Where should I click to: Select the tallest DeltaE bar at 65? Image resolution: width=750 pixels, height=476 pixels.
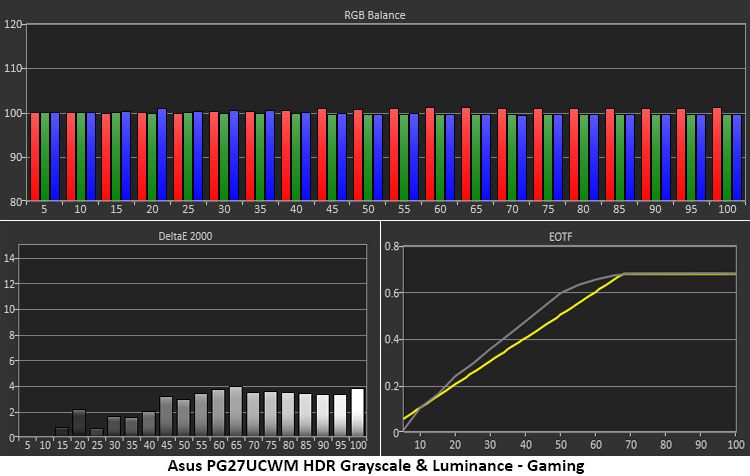236,411
